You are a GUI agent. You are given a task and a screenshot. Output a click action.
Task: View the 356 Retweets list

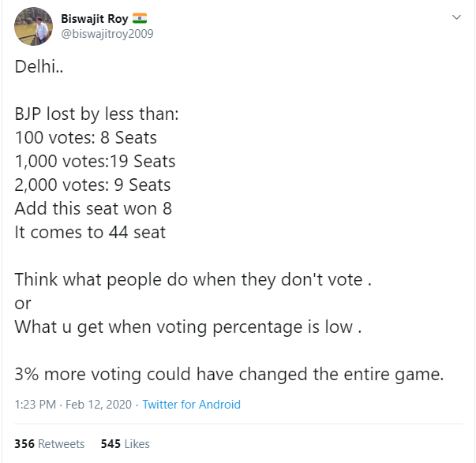click(x=50, y=444)
